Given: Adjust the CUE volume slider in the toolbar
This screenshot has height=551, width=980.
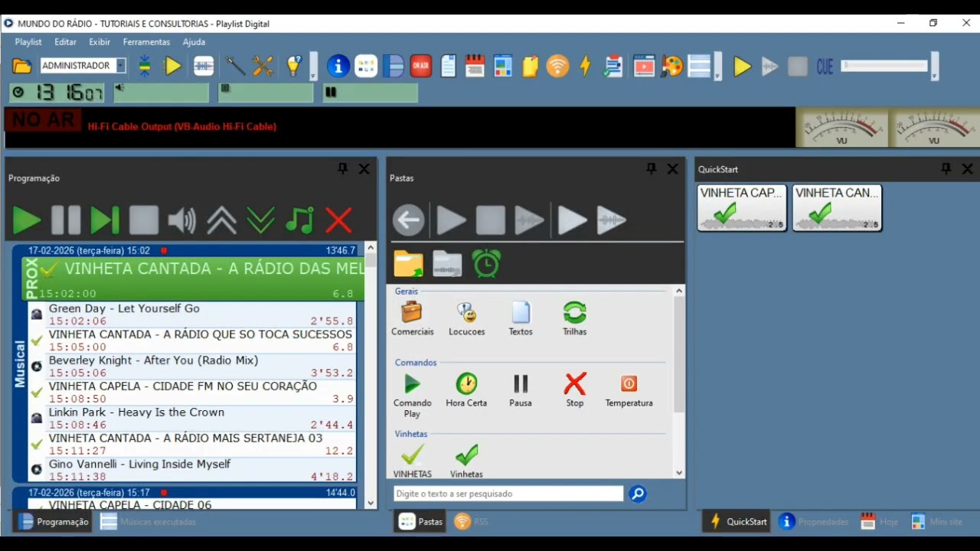Looking at the screenshot, I should coord(886,66).
